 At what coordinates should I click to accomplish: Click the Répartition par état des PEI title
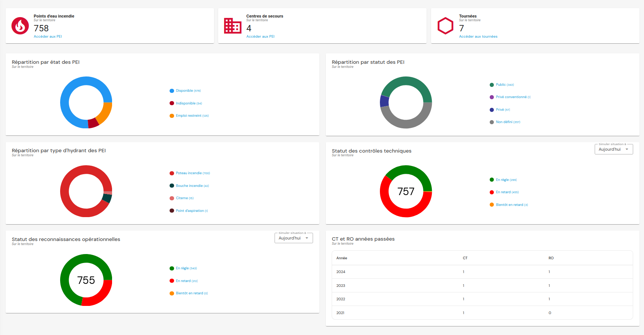point(46,62)
